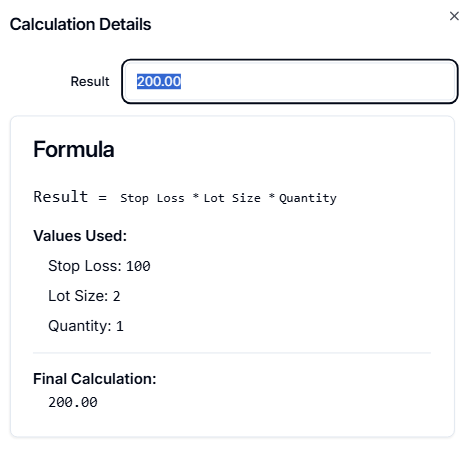466x457 pixels.
Task: Click the Lot Size term in the formula
Action: tap(232, 198)
